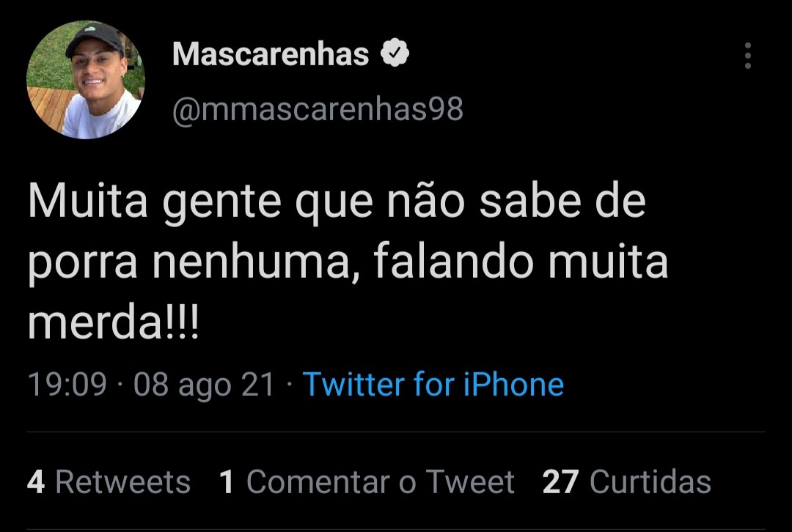Viewport: 792px width, 532px height.
Task: Click the word iPhone in the source link
Action: (513, 385)
